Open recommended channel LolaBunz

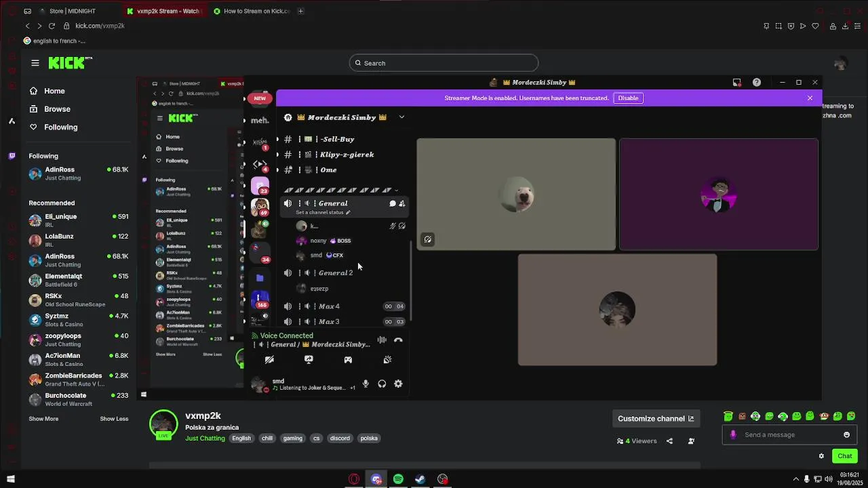tap(78, 240)
